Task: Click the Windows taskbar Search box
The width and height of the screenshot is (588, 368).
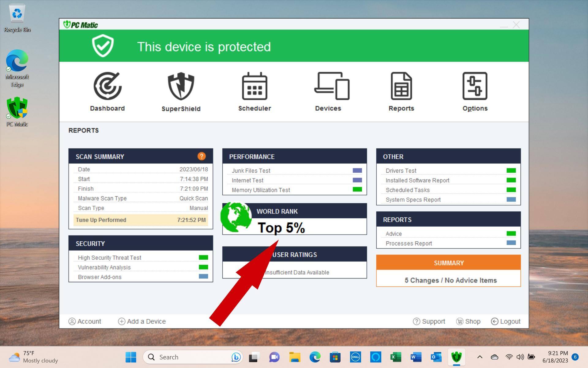Action: [190, 357]
